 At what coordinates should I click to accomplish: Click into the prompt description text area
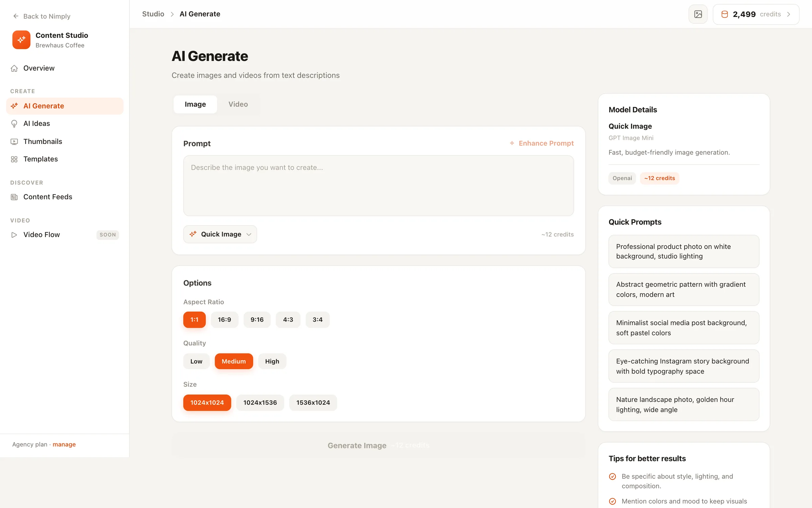point(378,186)
